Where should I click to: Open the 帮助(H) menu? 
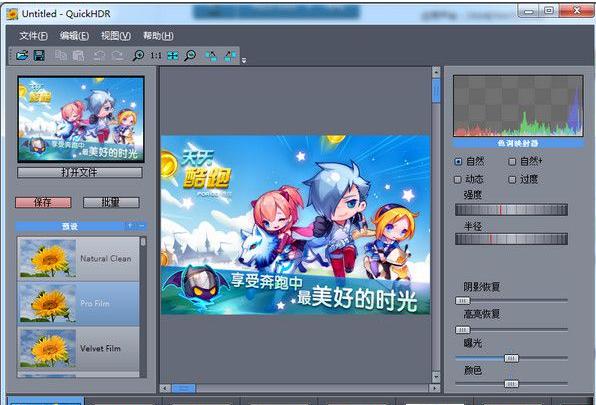pos(158,36)
